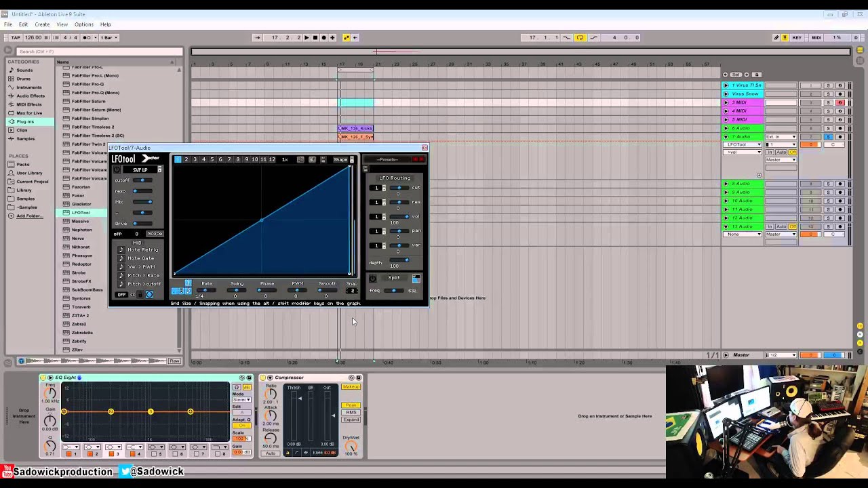The image size is (868, 488).
Task: Click the blue circle icon in LFOtool MIDI section
Action: (x=149, y=295)
